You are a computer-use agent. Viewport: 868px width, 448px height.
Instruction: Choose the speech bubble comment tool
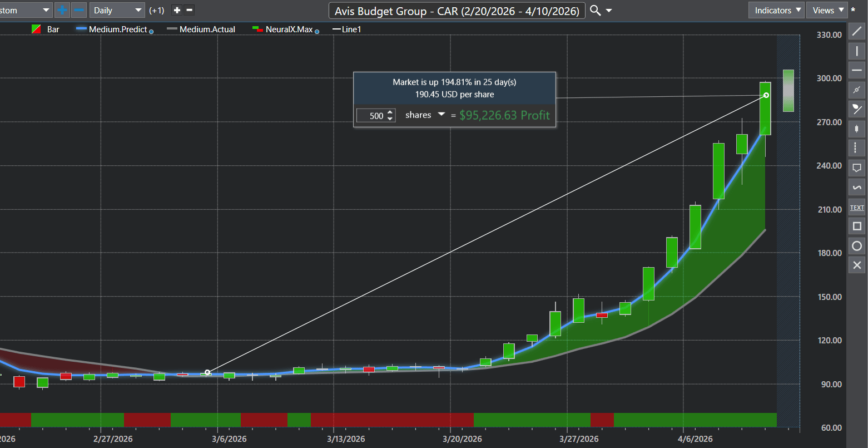pyautogui.click(x=857, y=167)
